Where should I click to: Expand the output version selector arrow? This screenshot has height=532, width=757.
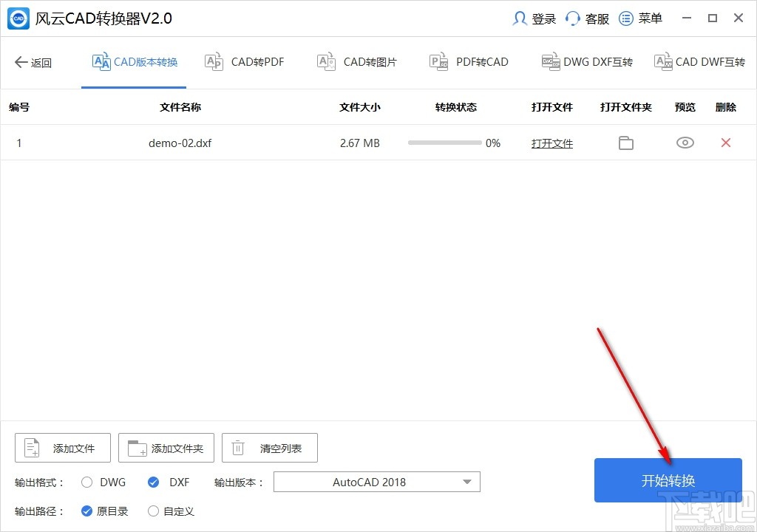[x=467, y=482]
